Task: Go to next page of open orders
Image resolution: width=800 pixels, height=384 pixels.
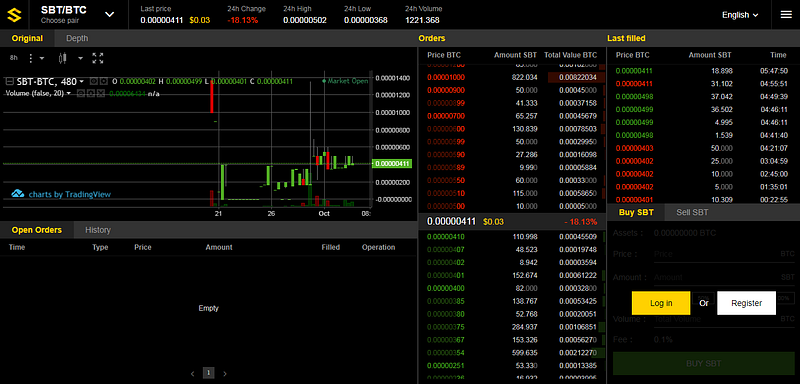Action: [225, 374]
